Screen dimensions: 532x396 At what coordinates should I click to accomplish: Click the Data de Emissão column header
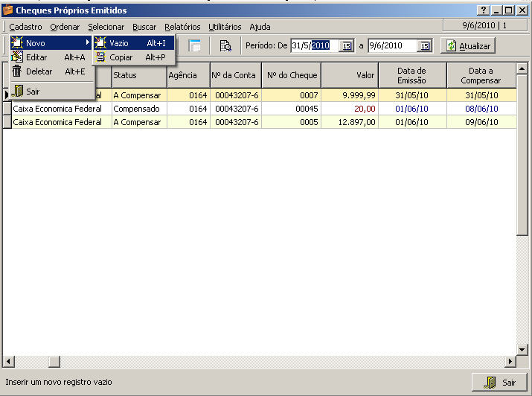(x=412, y=75)
